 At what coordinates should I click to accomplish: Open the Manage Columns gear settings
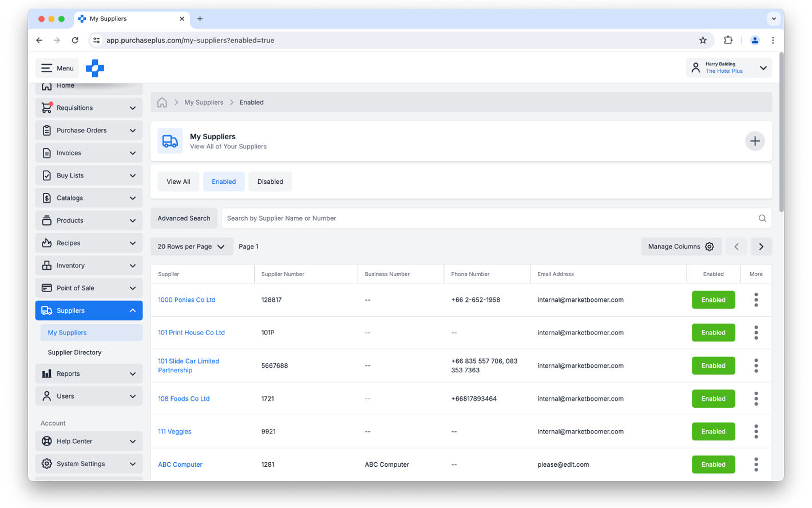681,246
